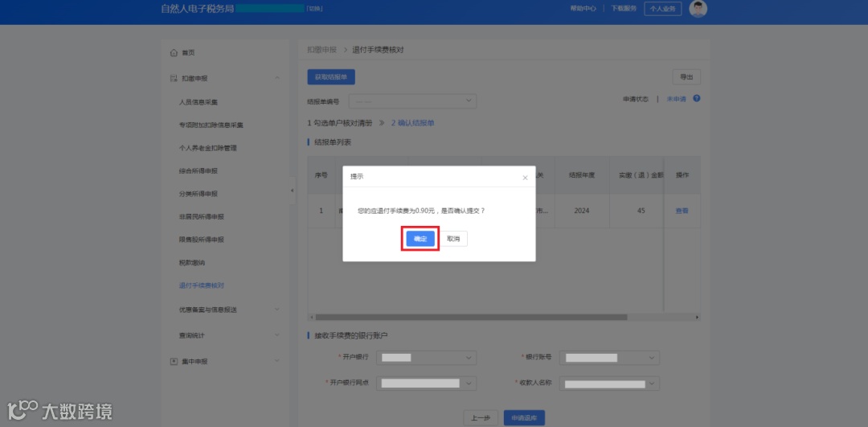Click the blue question mark help icon
868x427 pixels.
tap(696, 99)
